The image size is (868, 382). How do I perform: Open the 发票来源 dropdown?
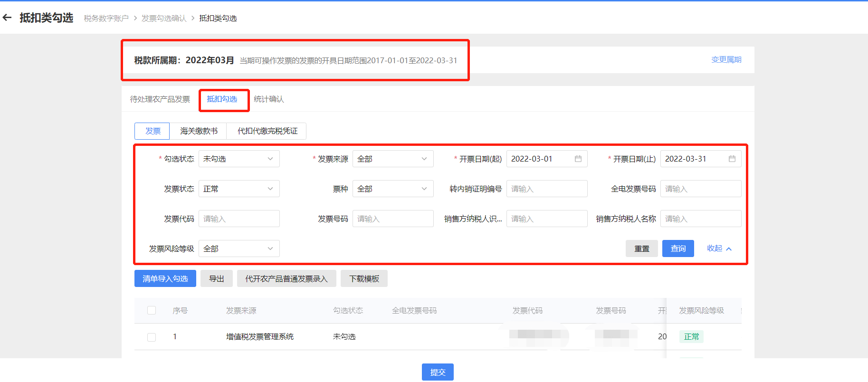pos(393,159)
